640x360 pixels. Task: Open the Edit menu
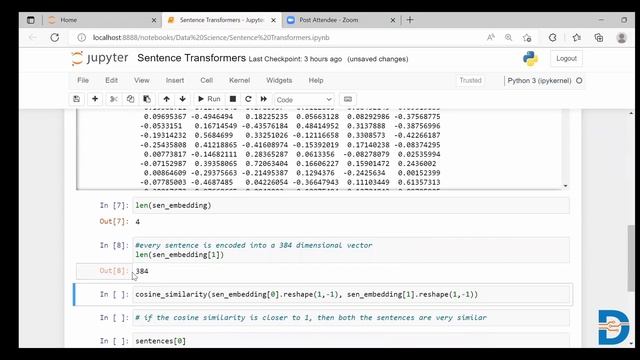coord(111,80)
